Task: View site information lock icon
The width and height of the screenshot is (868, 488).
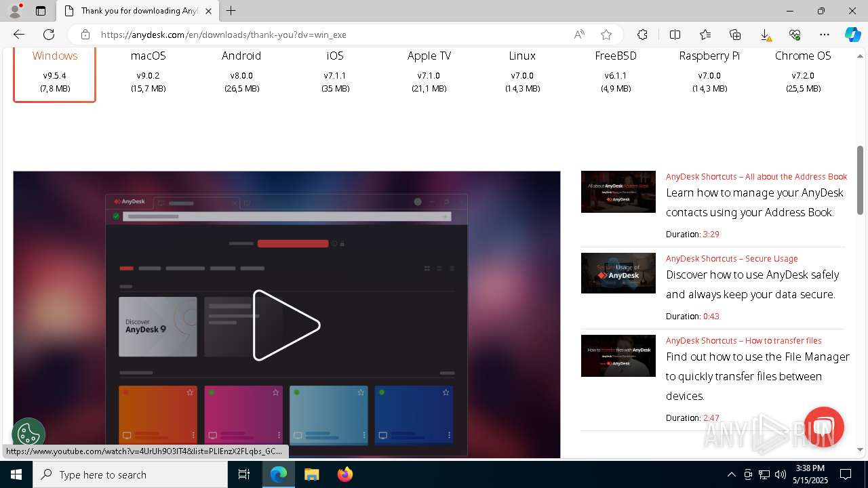Action: 85,35
